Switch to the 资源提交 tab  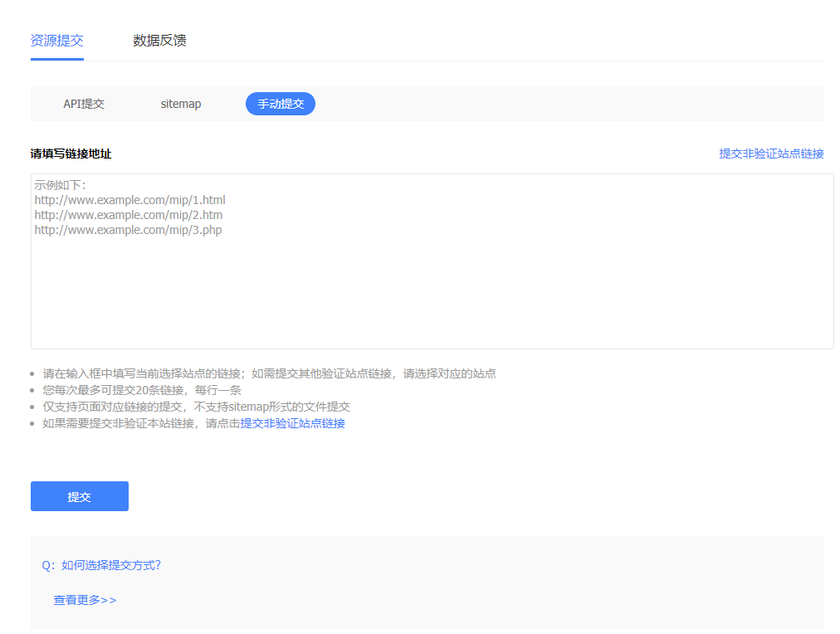click(x=56, y=41)
